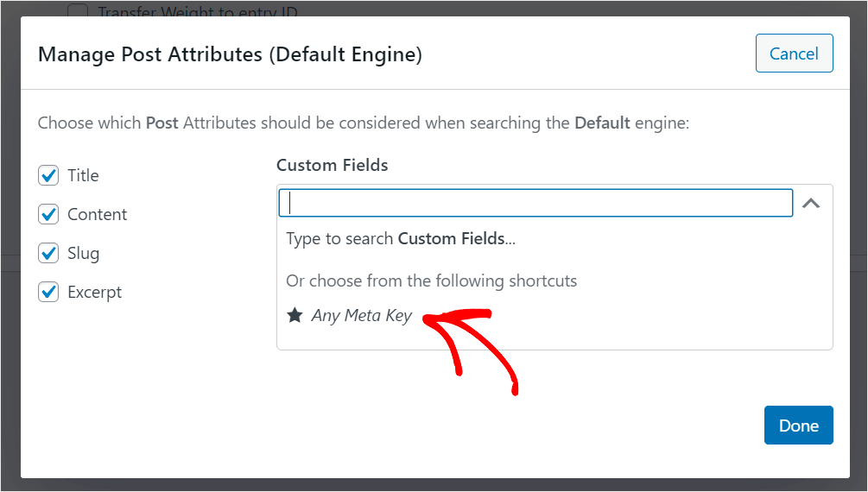Confirm changes with the Done button
The width and height of the screenshot is (868, 492).
[798, 425]
